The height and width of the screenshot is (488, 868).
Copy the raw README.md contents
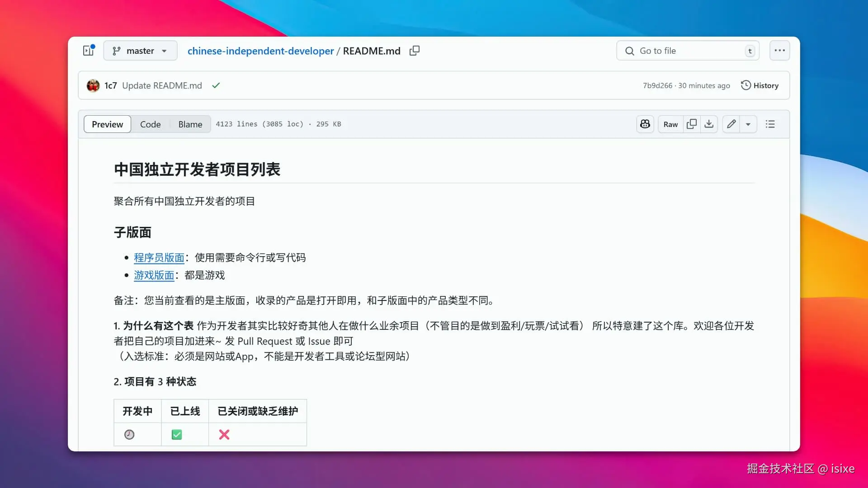(691, 124)
